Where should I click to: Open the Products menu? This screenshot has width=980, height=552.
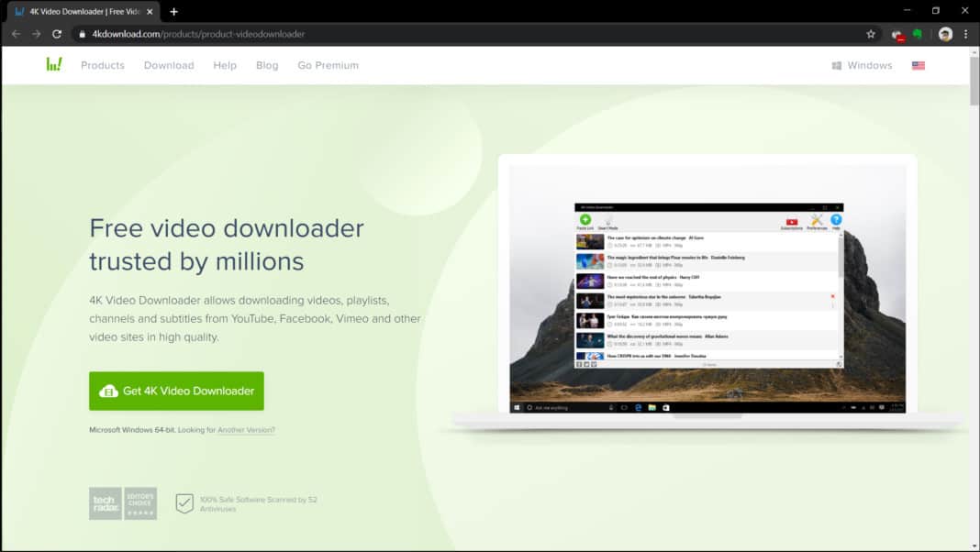click(103, 66)
